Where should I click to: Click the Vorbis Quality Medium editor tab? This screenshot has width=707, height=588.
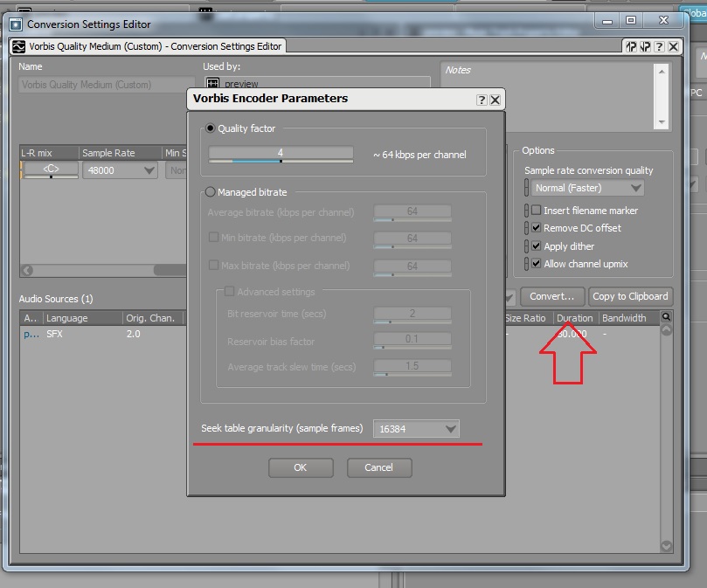click(148, 46)
